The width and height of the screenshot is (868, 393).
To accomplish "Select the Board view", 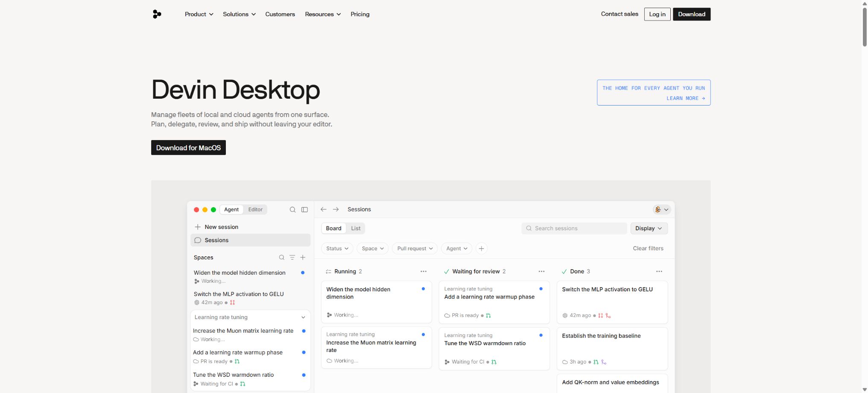I will (333, 229).
